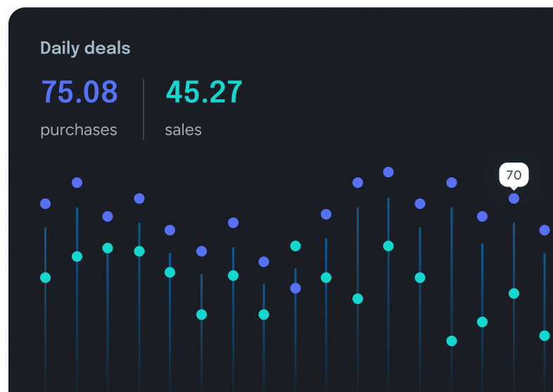Click the divider between purchases and sales
The width and height of the screenshot is (553, 392).
[x=144, y=109]
